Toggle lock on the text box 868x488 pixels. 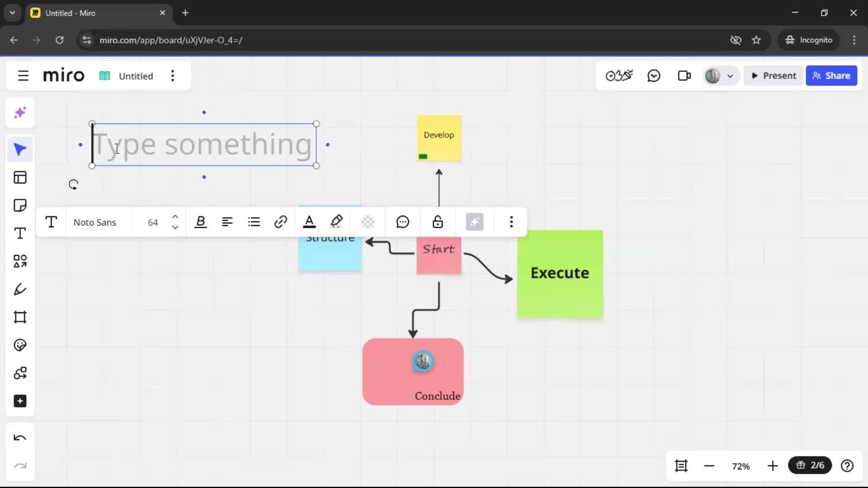(438, 222)
